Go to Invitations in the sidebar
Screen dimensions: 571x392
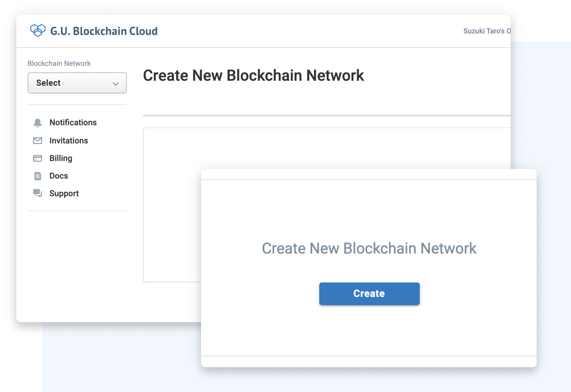(69, 141)
